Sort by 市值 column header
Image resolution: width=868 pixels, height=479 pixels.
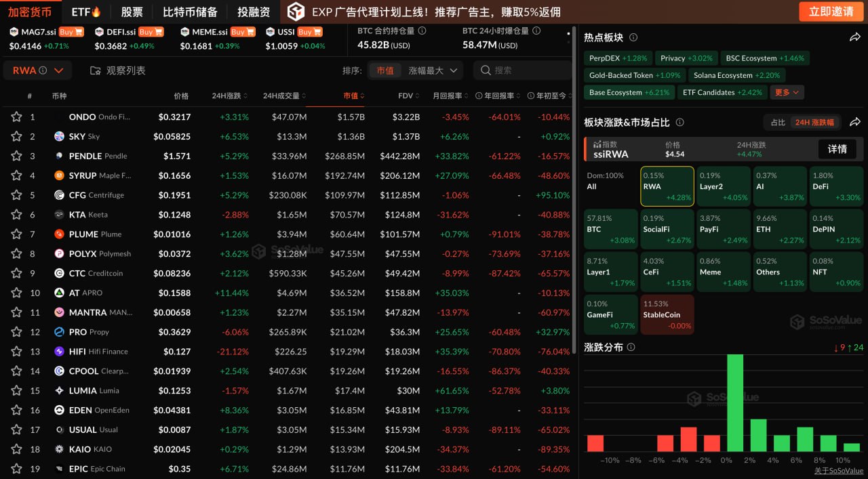(354, 96)
